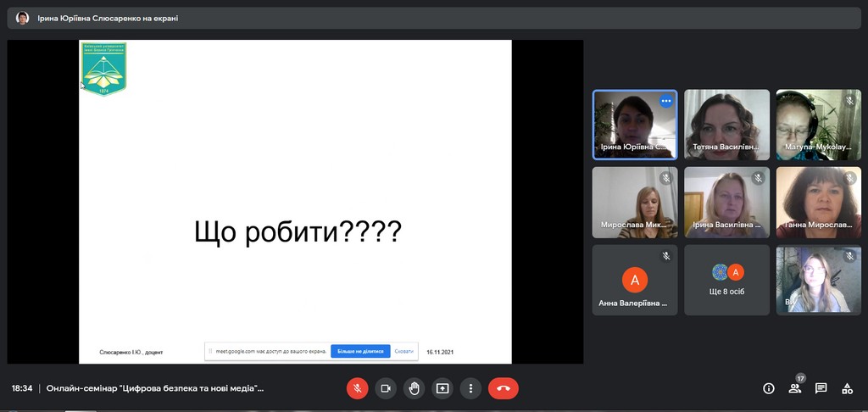The width and height of the screenshot is (868, 412).
Task: Open the activities icon
Action: [847, 388]
